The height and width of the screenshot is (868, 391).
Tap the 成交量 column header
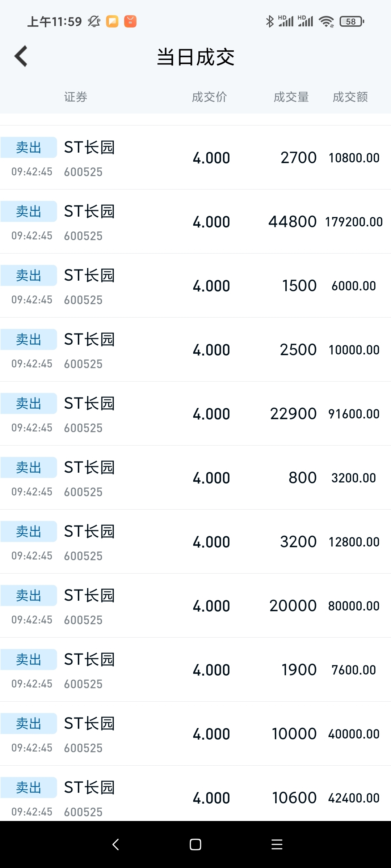(291, 97)
